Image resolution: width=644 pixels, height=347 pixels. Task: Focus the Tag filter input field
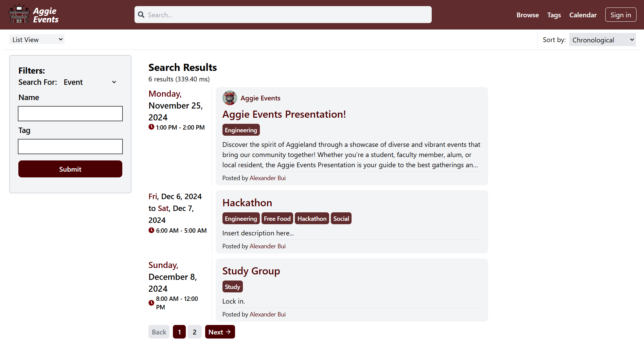(x=70, y=147)
